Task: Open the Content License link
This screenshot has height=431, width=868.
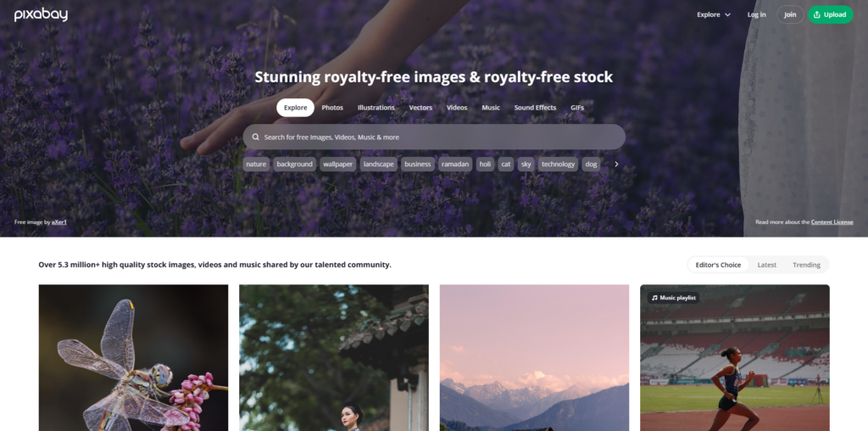Action: click(832, 222)
